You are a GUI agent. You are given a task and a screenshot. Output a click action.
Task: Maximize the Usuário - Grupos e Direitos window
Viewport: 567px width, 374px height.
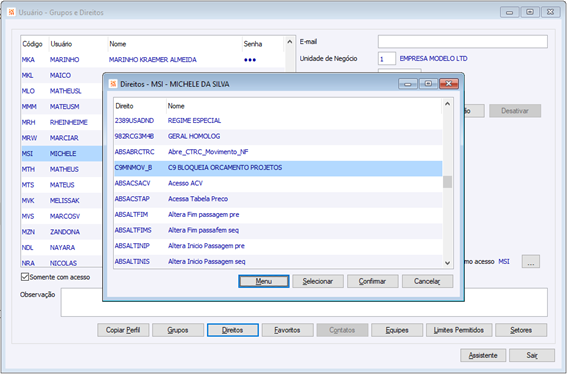[530, 12]
